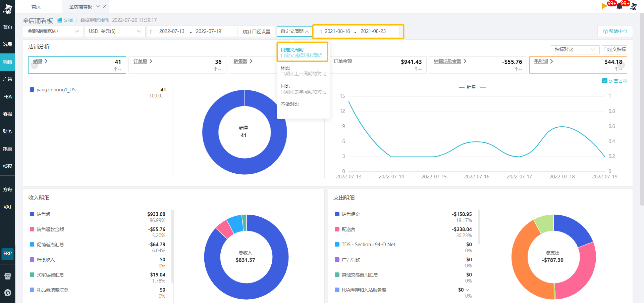Select 环比 comparison option
This screenshot has width=644, height=303.
pos(303,71)
